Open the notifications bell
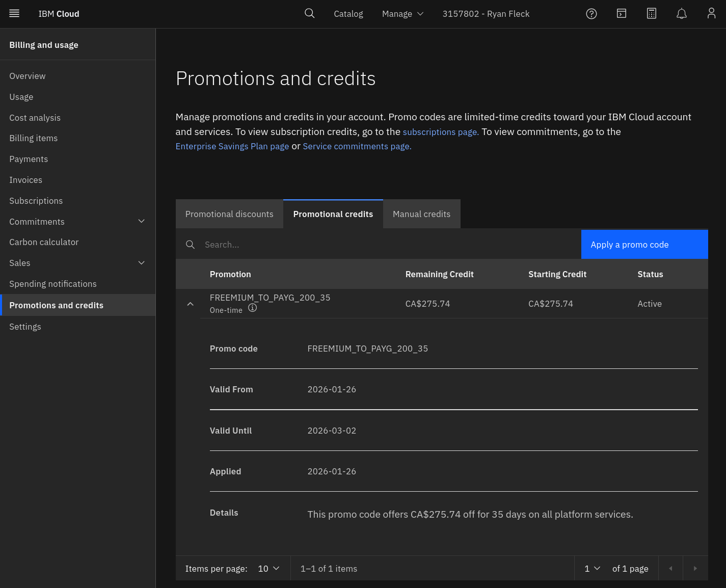Image resolution: width=726 pixels, height=588 pixels. (681, 14)
